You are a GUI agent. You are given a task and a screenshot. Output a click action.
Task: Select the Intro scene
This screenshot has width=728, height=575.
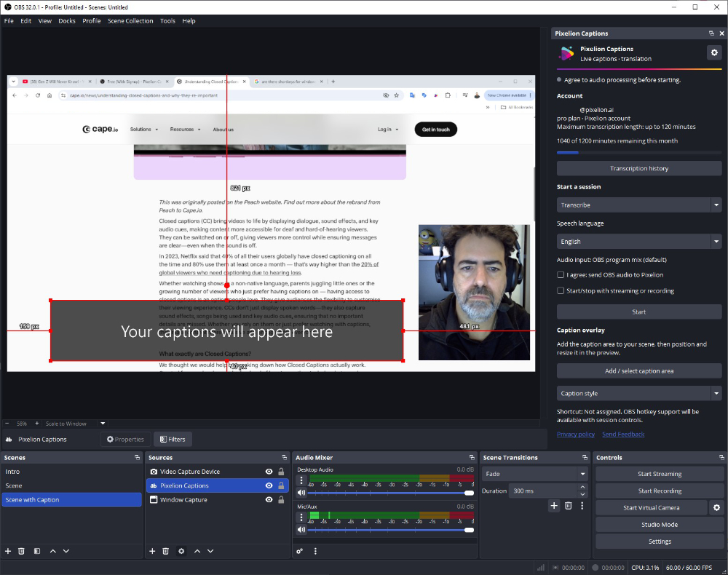(x=71, y=472)
